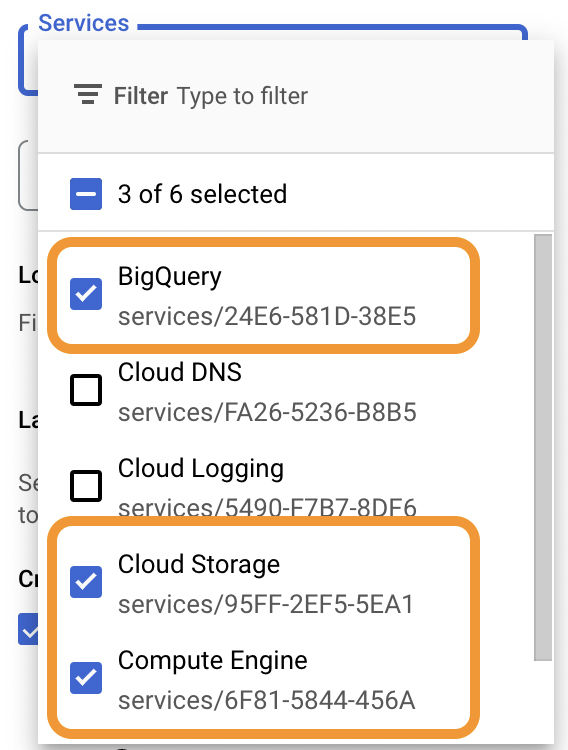Screen dimensions: 568x750
Task: Select the Cloud DNS service label
Action: (179, 372)
